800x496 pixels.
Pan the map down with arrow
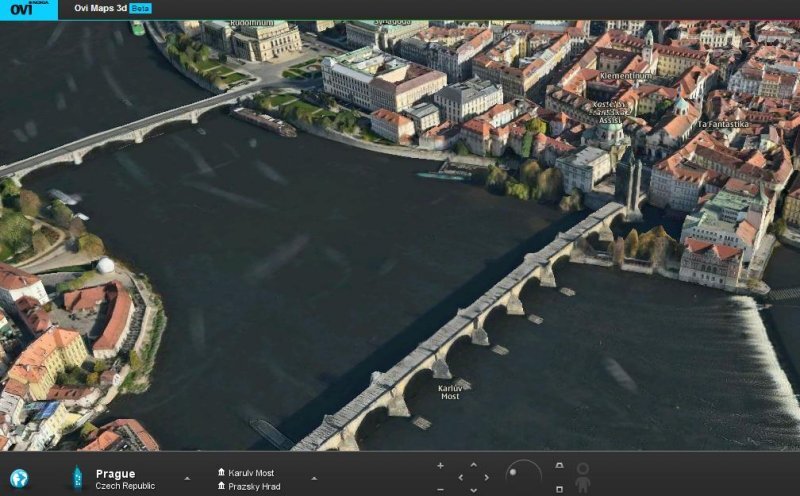pos(474,489)
